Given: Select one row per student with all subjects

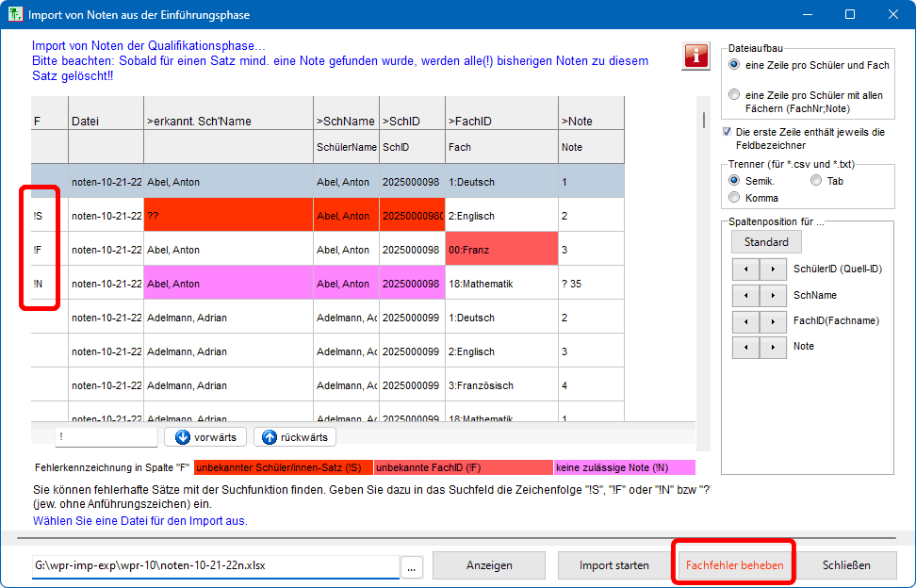Looking at the screenshot, I should coord(735,95).
